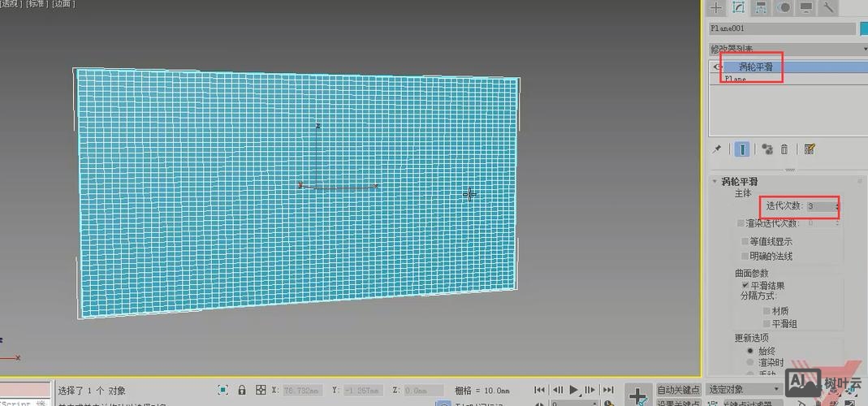The width and height of the screenshot is (868, 406).
Task: Open the modifier list dropdown
Action: click(788, 49)
